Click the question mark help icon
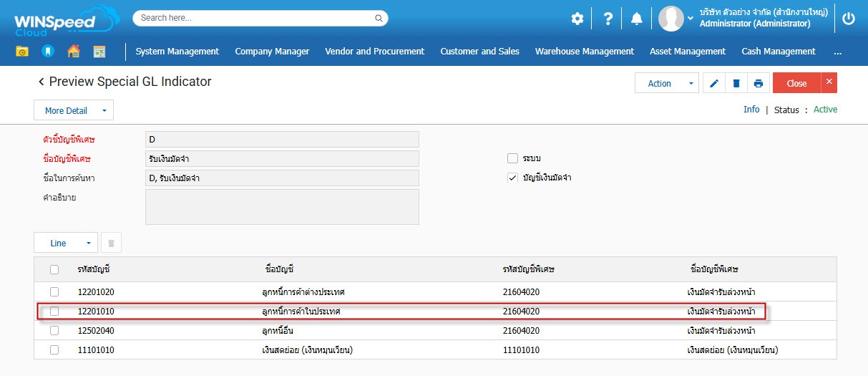The width and height of the screenshot is (868, 376). point(608,19)
